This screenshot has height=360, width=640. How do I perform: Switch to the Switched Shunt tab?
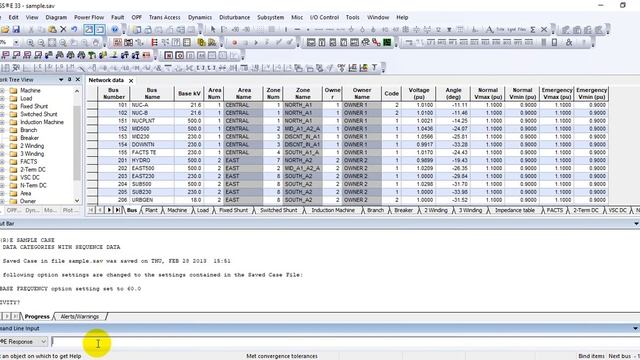278,210
